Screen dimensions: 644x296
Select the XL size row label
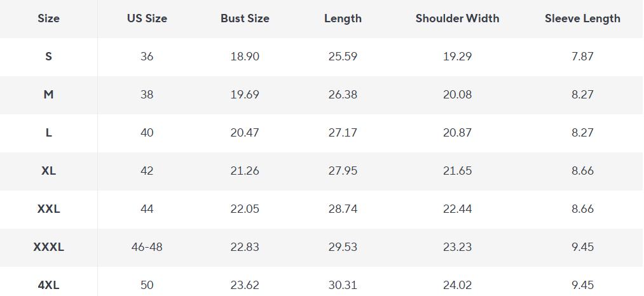(x=48, y=171)
